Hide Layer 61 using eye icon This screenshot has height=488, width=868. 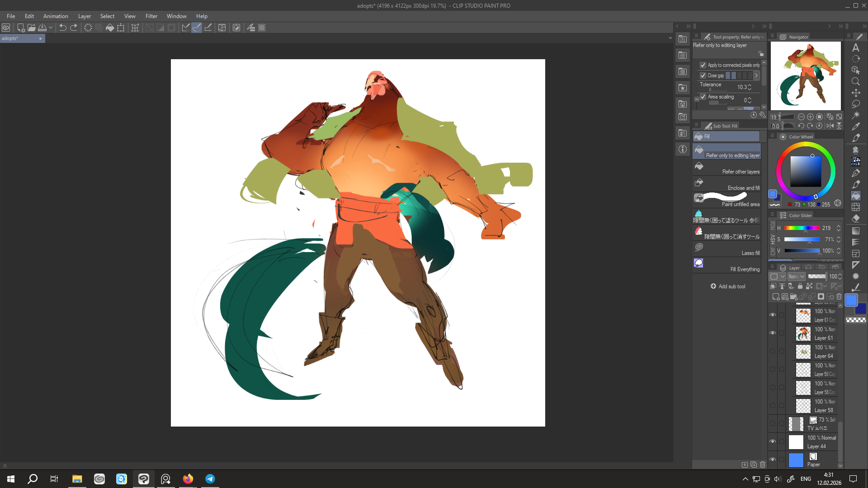click(773, 333)
